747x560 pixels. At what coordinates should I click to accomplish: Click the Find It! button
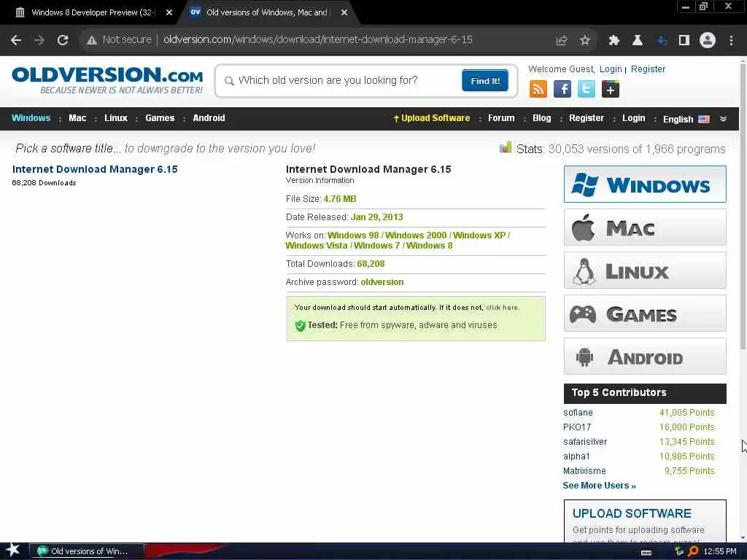tap(485, 80)
